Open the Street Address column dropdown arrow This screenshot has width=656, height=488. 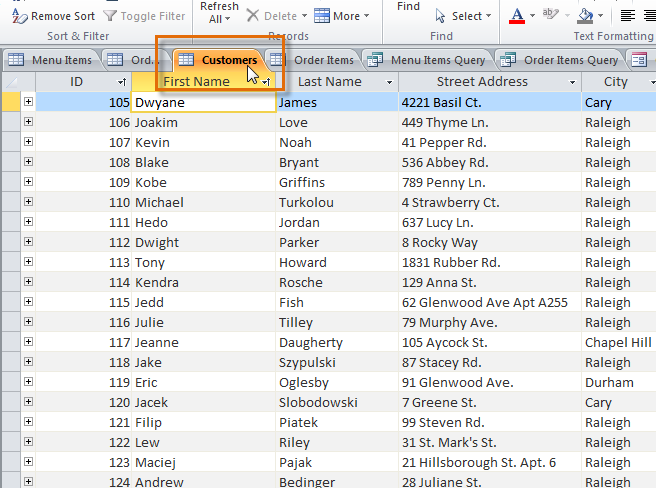point(572,82)
